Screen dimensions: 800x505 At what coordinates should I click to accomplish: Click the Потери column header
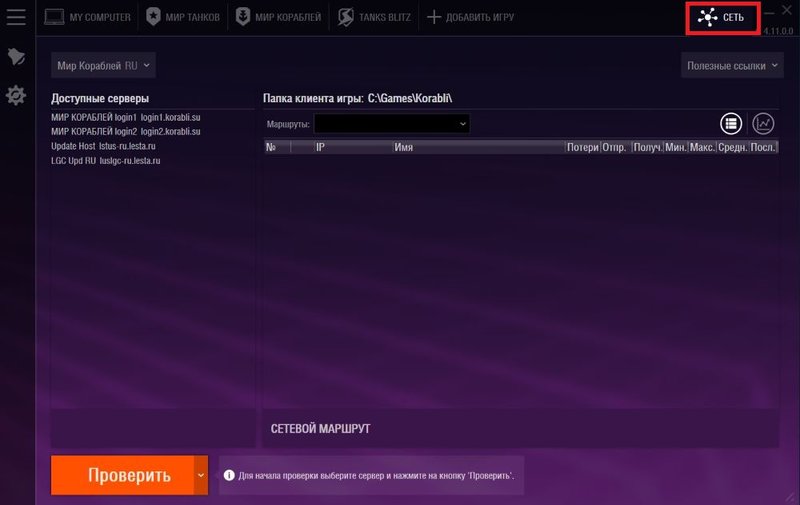[x=582, y=147]
